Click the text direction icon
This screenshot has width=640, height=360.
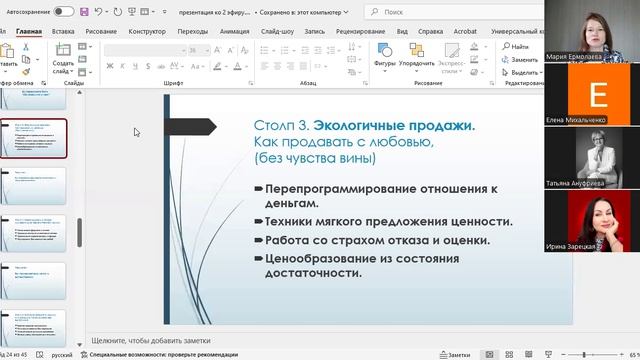click(352, 47)
